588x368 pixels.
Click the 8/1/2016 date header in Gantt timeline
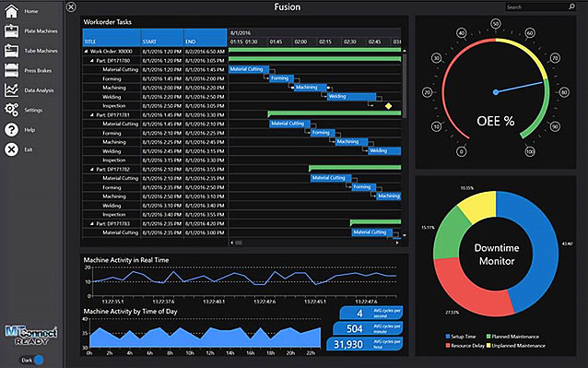[x=241, y=33]
